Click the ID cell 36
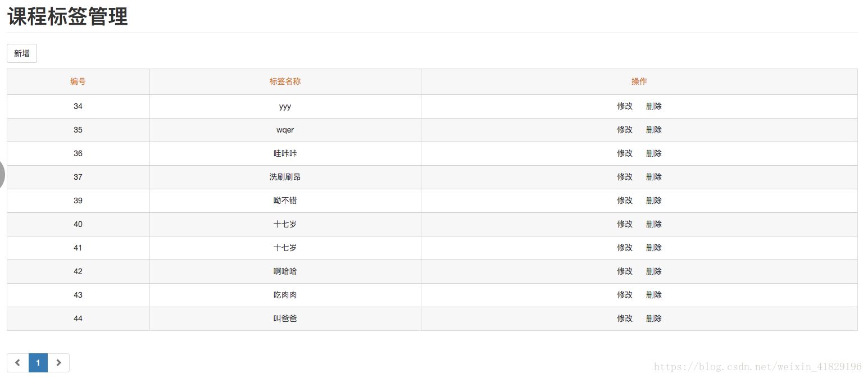Image resolution: width=868 pixels, height=378 pixels. (x=78, y=153)
